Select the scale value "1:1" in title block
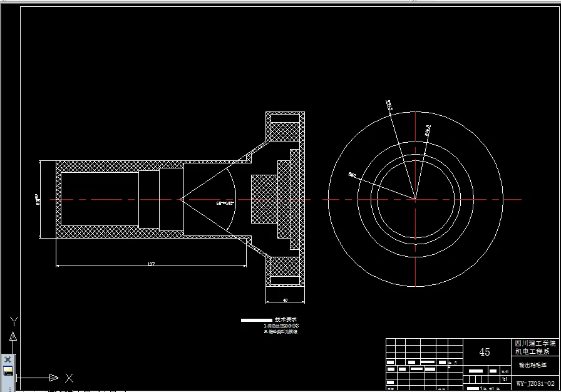Screen dimensions: 561x392 [505, 379]
